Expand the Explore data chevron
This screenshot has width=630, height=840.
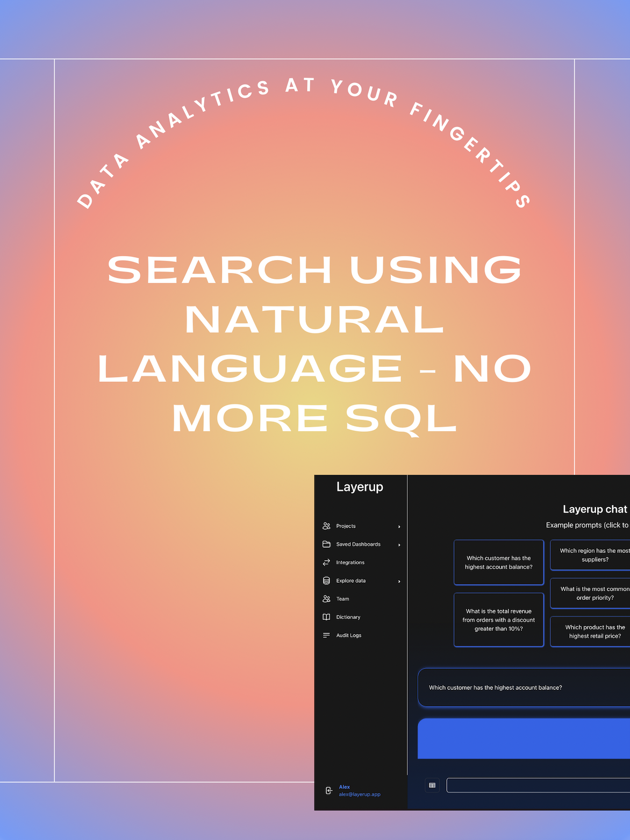(399, 581)
